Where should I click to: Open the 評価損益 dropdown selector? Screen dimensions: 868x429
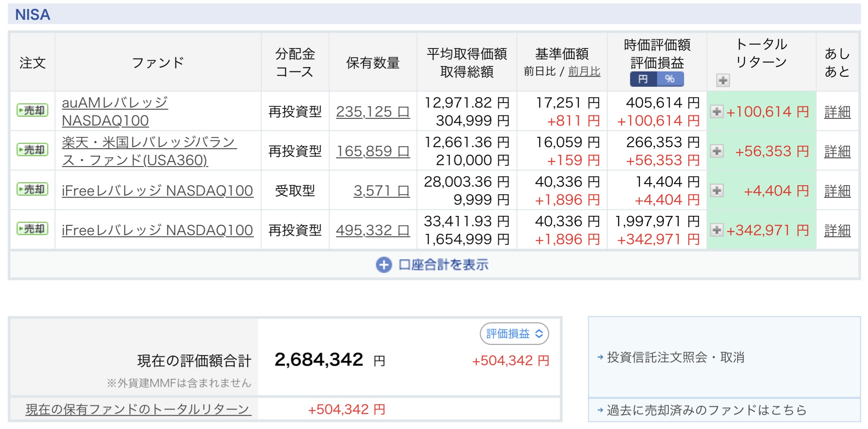514,333
